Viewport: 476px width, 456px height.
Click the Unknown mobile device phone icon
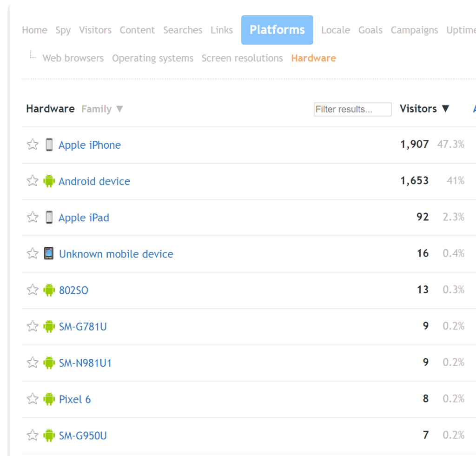pos(49,254)
